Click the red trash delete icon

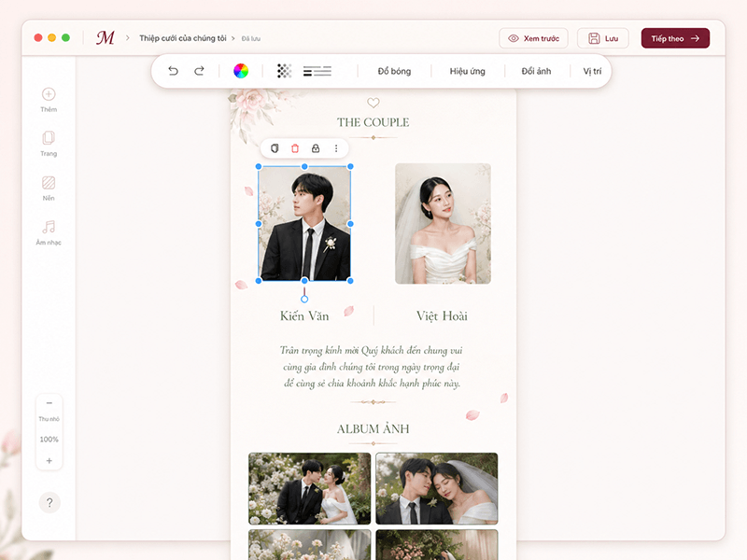[295, 148]
